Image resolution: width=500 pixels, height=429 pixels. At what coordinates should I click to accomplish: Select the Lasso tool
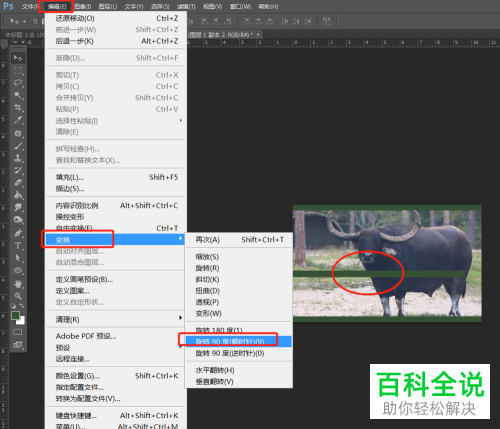point(18,83)
